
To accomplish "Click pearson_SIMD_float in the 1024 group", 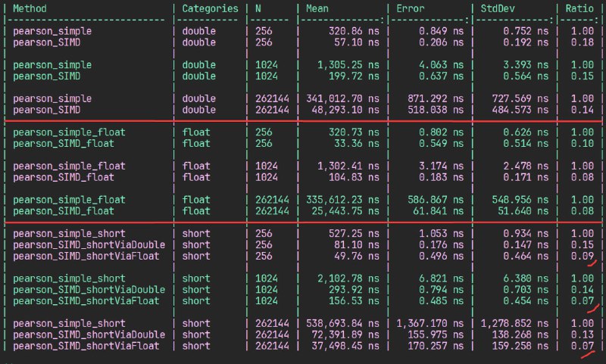I will click(64, 178).
